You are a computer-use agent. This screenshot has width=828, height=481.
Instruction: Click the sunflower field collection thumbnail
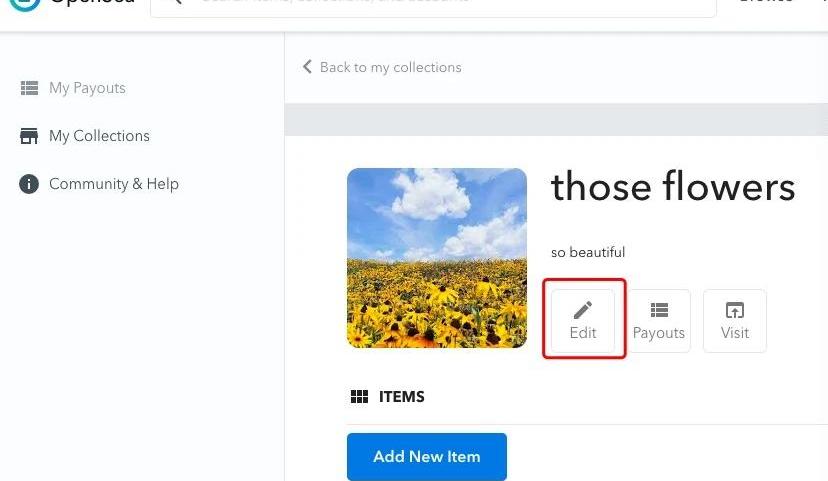437,258
